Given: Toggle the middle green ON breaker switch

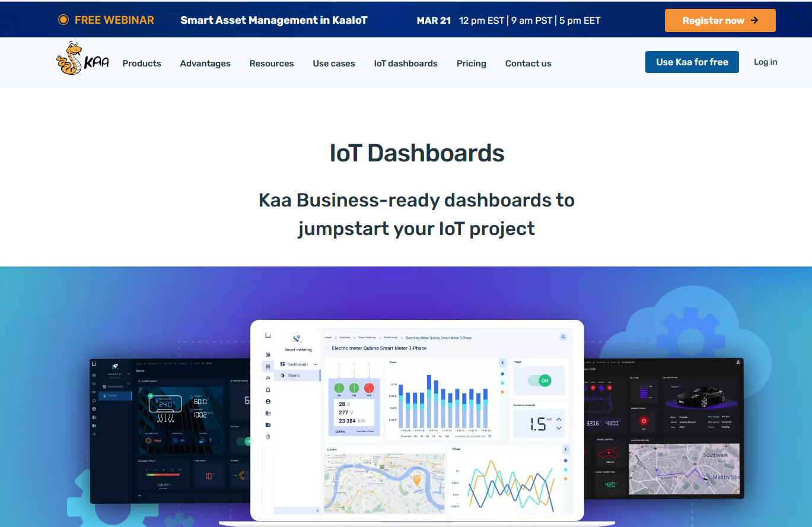Looking at the screenshot, I should [x=354, y=389].
